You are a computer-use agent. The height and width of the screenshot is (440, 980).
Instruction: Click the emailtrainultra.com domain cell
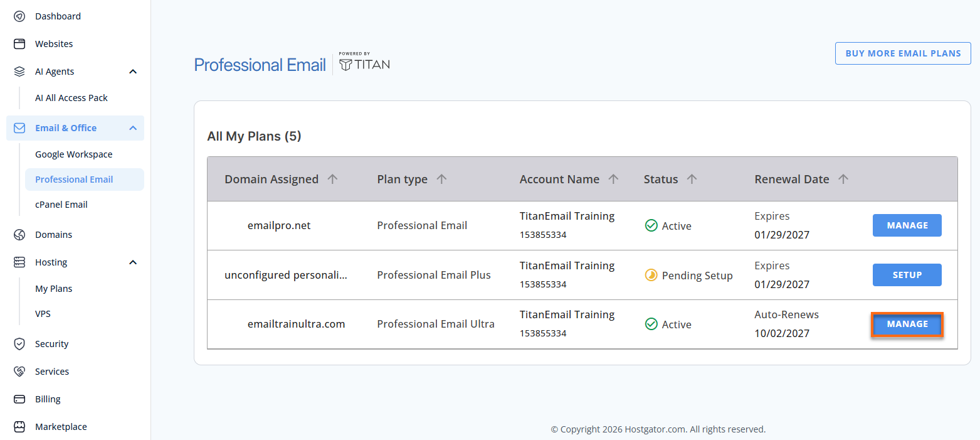[x=296, y=324]
